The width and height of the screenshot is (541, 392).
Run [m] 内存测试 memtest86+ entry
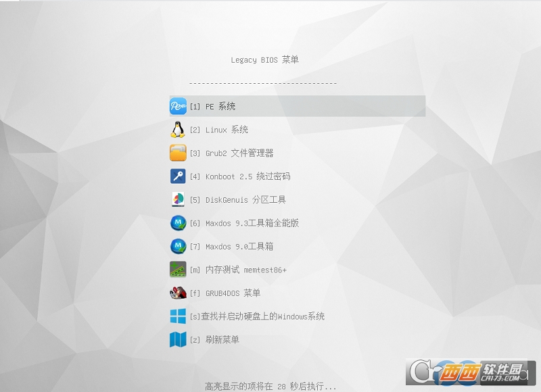[x=238, y=270]
